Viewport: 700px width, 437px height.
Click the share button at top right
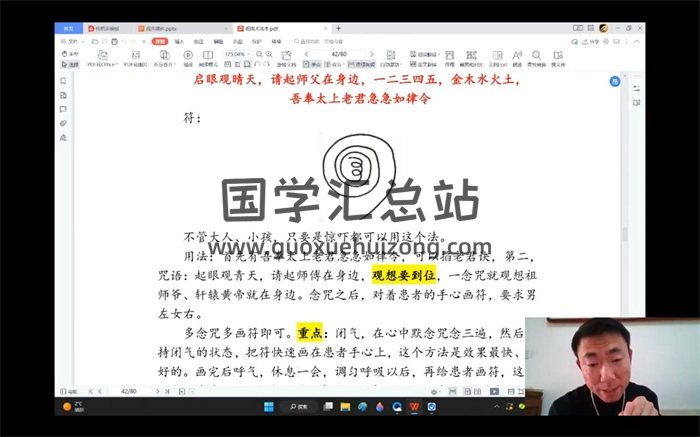coord(591,42)
